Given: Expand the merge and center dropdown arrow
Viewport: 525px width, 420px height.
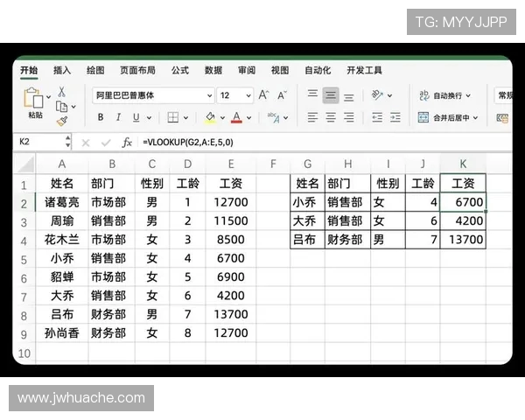Looking at the screenshot, I should pyautogui.click(x=475, y=117).
